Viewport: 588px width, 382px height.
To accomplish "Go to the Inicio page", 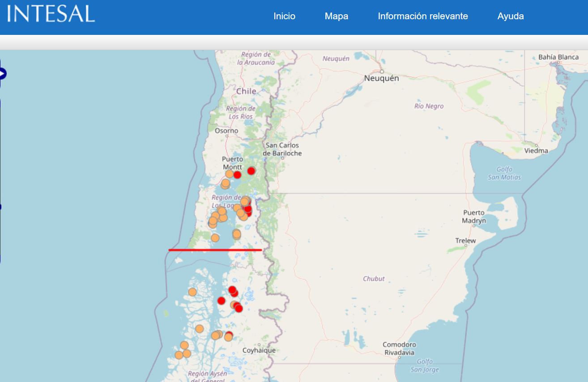I will (x=284, y=16).
